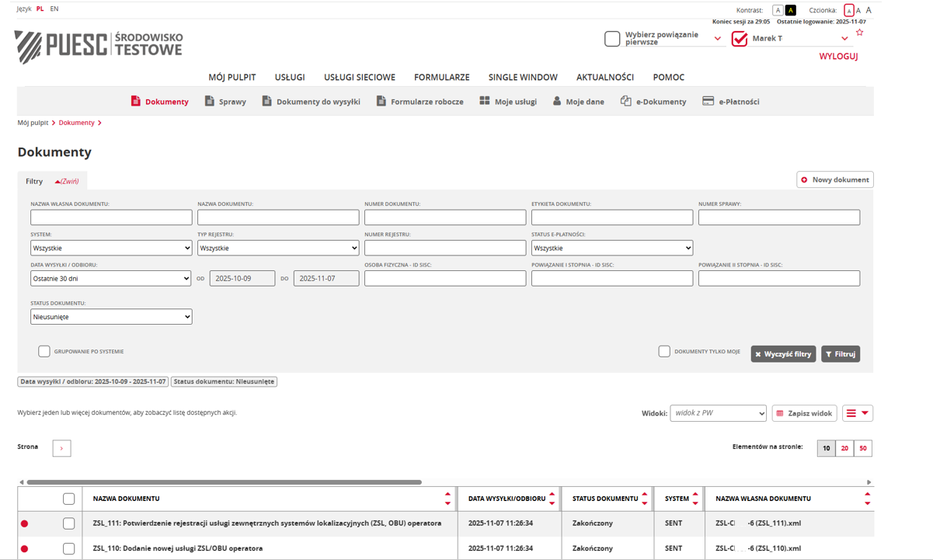The height and width of the screenshot is (560, 933).
Task: Open the Aktualności menu item
Action: (604, 77)
